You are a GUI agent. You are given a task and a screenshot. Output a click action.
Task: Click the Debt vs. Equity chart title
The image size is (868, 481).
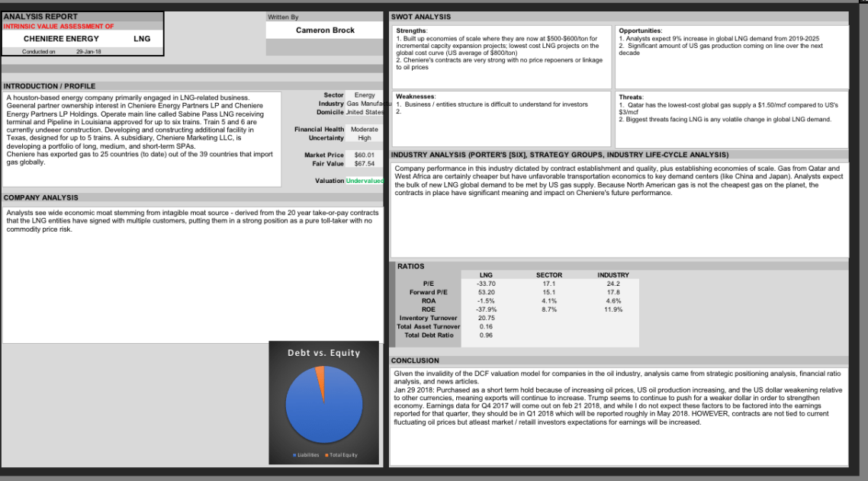pos(323,353)
